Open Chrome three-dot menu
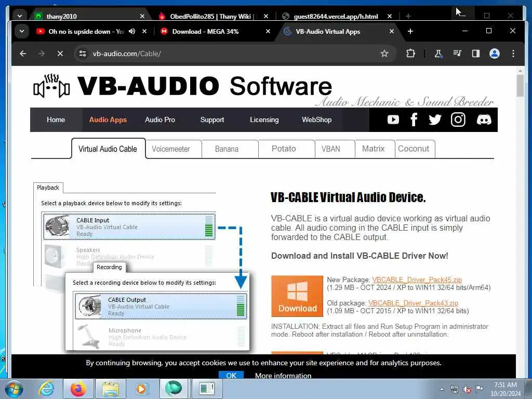The image size is (532, 399). (x=513, y=54)
